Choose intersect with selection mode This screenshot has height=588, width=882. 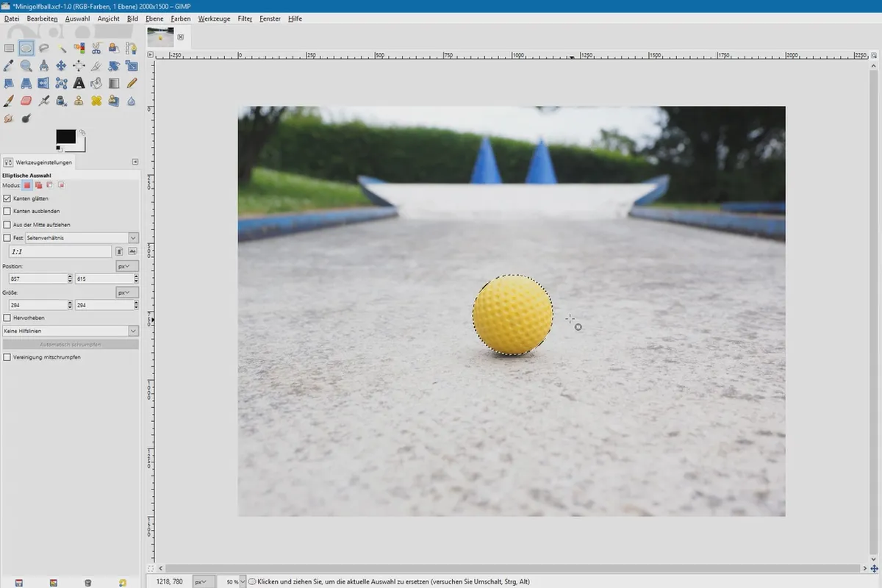click(61, 185)
